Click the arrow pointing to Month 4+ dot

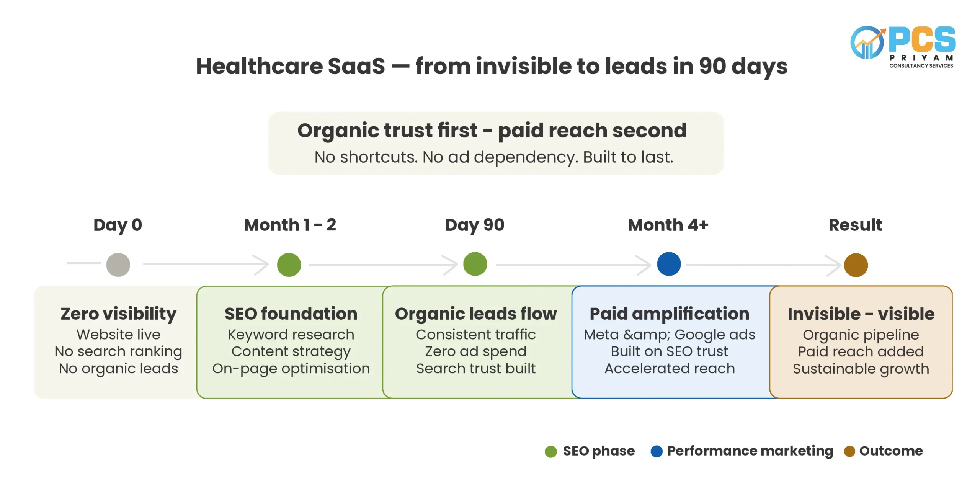click(x=573, y=265)
